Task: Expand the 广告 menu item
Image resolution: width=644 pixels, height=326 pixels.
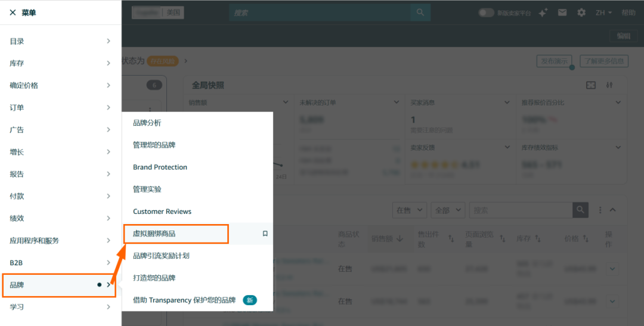Action: tap(60, 129)
